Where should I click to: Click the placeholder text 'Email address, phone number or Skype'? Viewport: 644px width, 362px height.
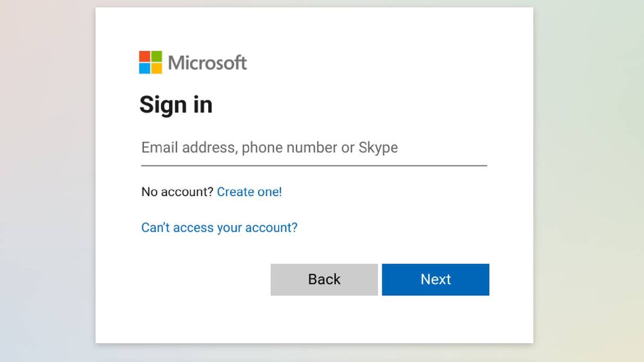[269, 147]
